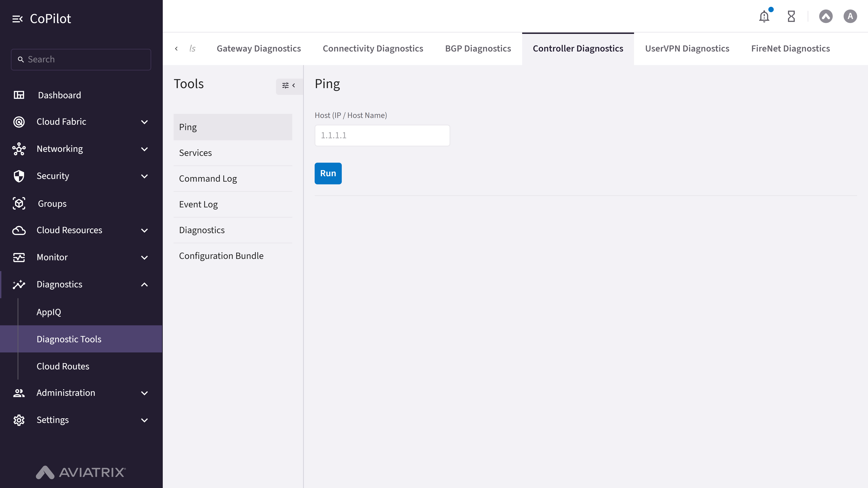Click the search magnifier icon
868x488 pixels.
[21, 60]
